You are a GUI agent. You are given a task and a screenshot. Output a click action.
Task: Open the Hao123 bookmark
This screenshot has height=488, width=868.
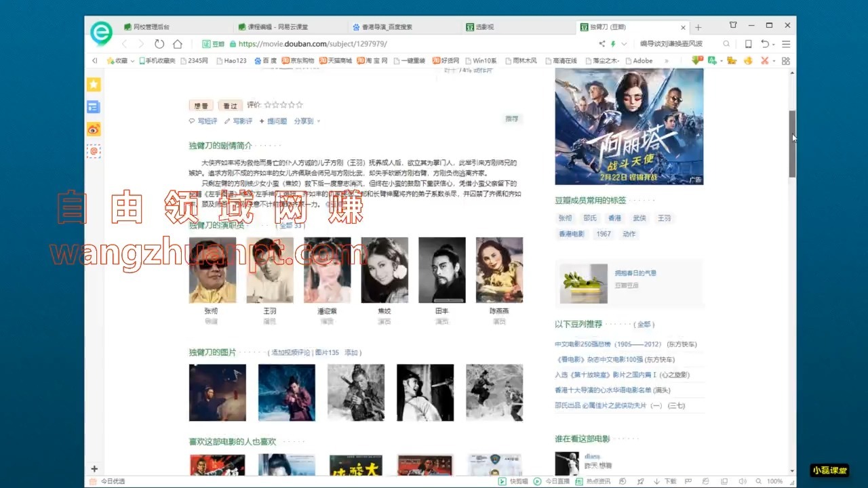[x=231, y=60]
